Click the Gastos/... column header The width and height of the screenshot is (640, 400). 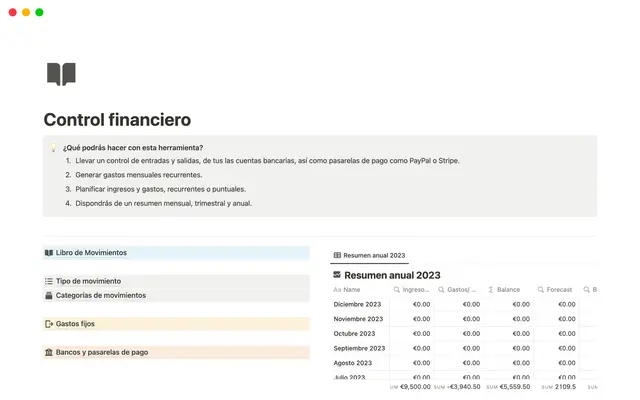(457, 289)
